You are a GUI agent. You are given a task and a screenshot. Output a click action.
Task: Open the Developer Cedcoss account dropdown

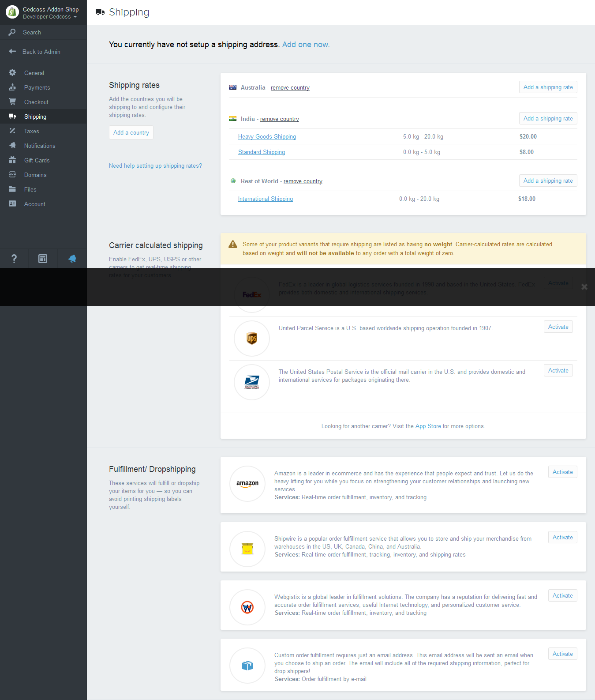click(50, 17)
